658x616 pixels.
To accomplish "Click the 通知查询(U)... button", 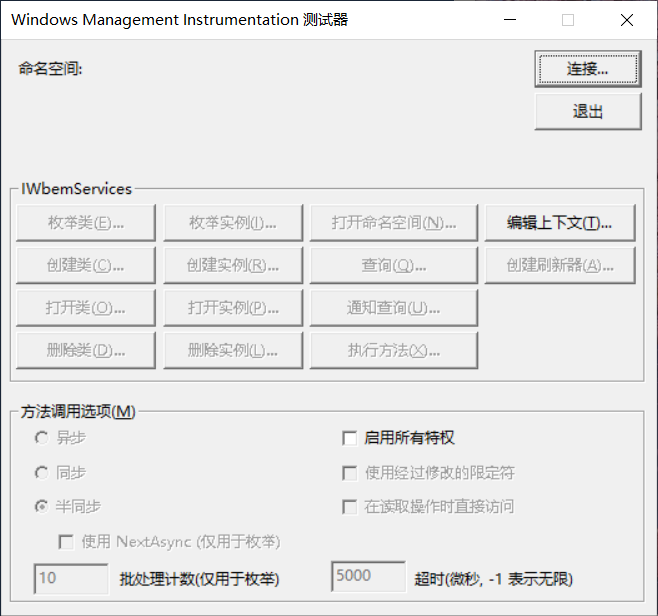I will click(x=394, y=308).
